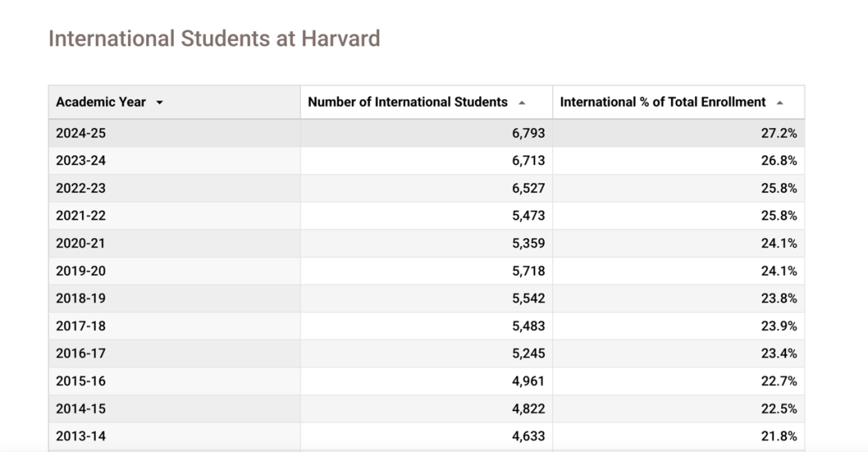Image resolution: width=868 pixels, height=452 pixels.
Task: Click Number of International Students sort arrow
Action: tap(522, 102)
